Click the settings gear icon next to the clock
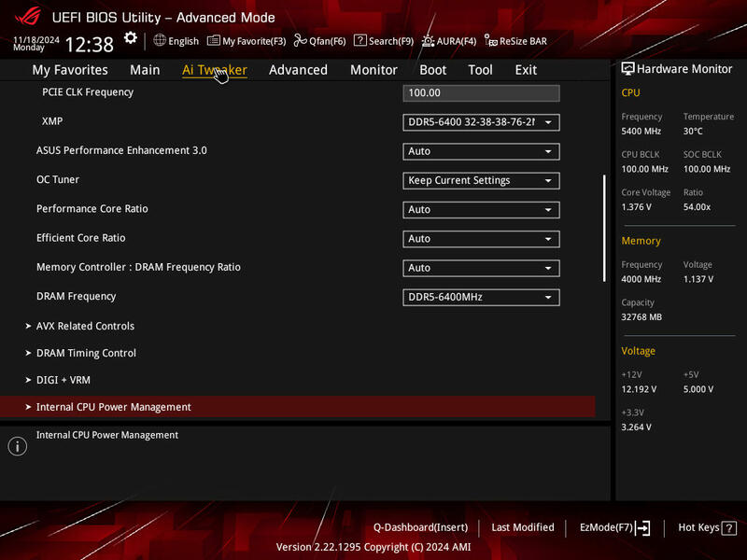 130,38
